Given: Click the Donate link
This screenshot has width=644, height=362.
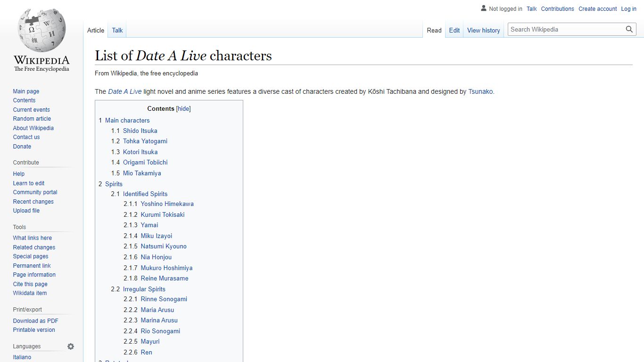Looking at the screenshot, I should 22,147.
